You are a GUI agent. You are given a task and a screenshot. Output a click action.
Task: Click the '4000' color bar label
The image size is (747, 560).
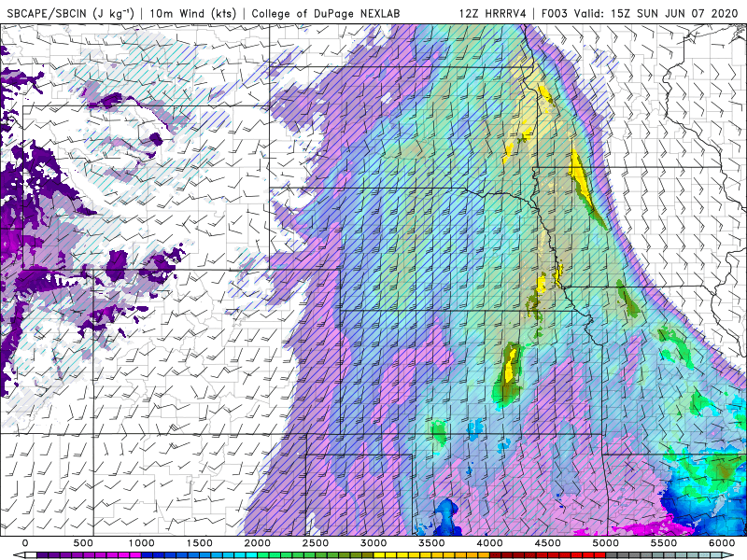pos(490,543)
